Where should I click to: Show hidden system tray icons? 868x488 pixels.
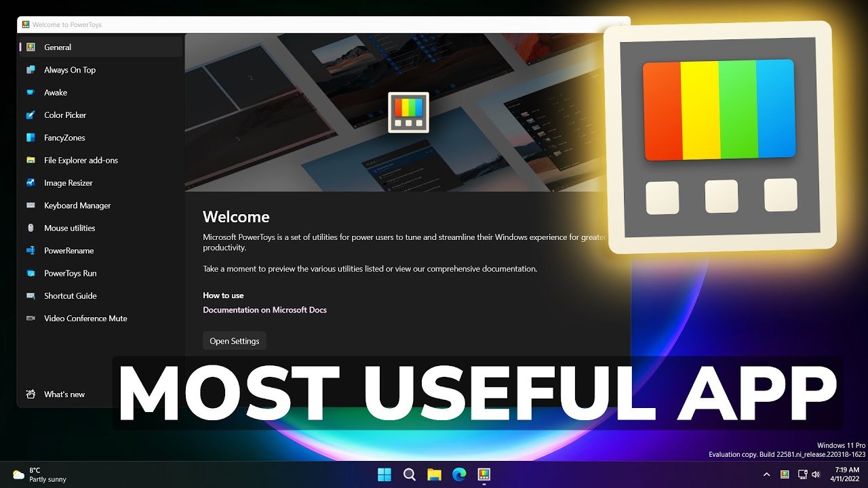(767, 474)
